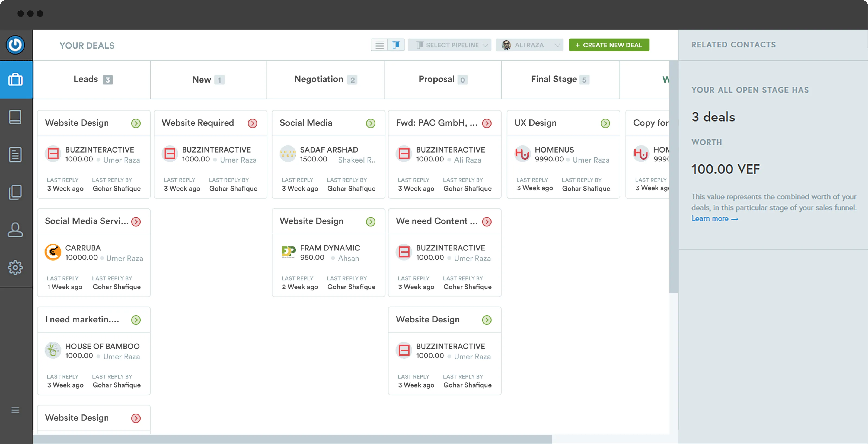
Task: Click the 3 deals summary text
Action: (713, 117)
